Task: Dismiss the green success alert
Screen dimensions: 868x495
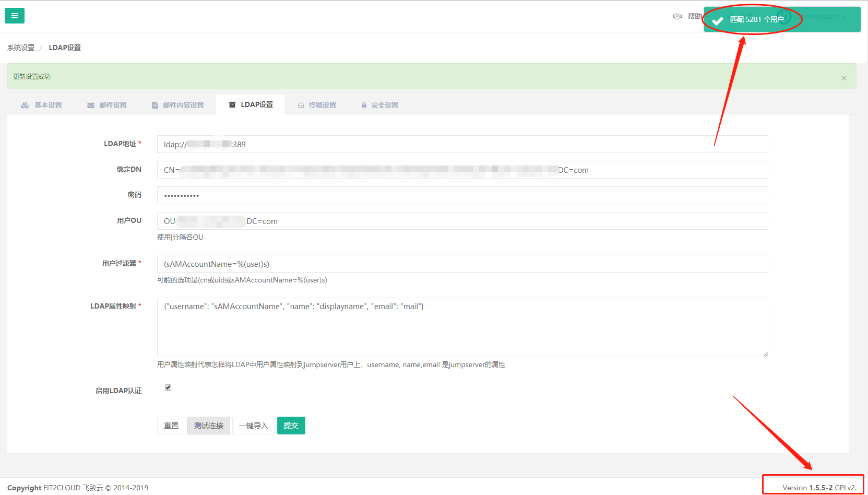Action: click(x=843, y=78)
